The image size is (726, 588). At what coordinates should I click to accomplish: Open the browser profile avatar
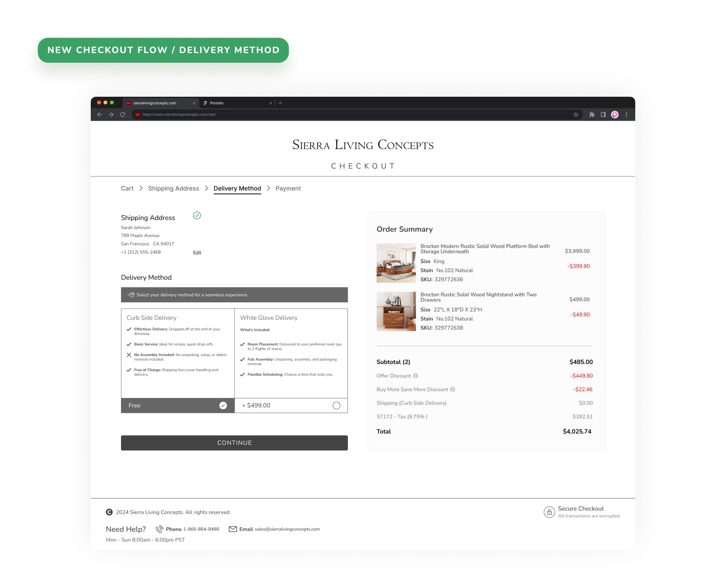pyautogui.click(x=615, y=115)
